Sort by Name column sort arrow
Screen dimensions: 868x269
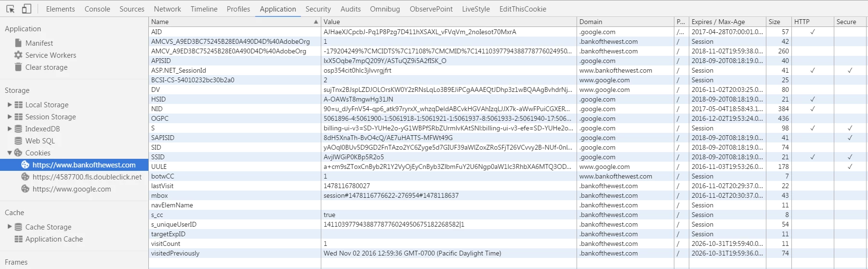(316, 22)
